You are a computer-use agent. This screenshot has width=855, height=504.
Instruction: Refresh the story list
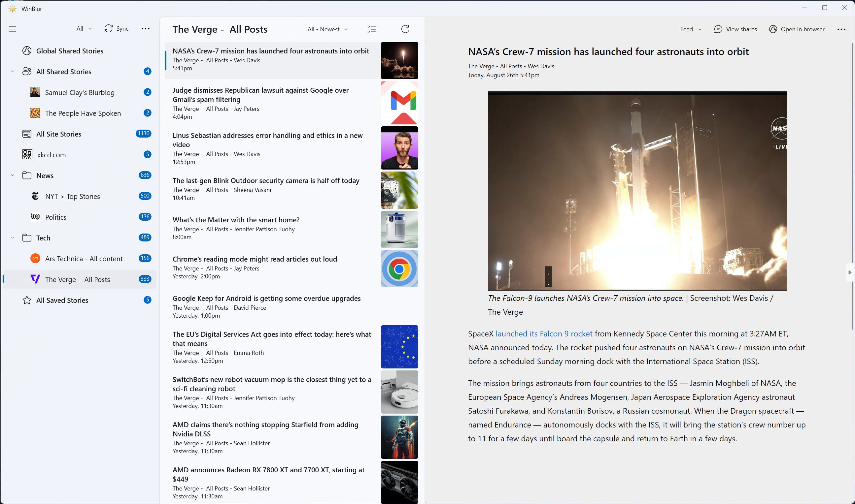tap(405, 29)
